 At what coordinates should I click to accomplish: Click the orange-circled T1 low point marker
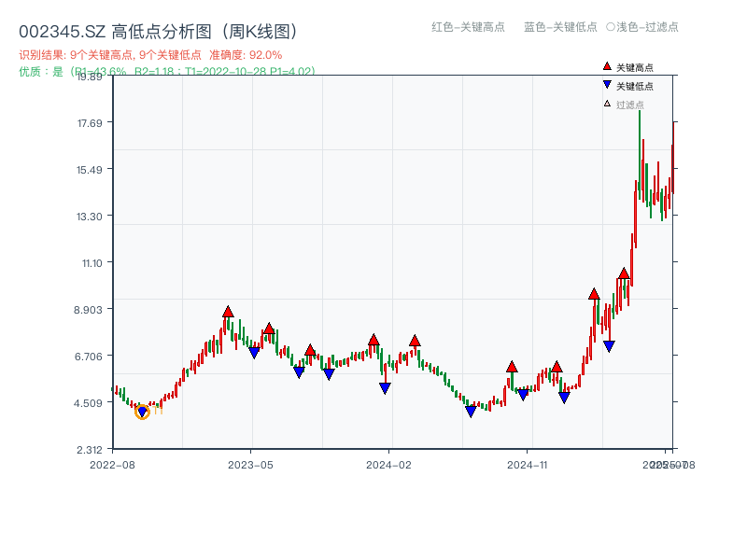142,412
